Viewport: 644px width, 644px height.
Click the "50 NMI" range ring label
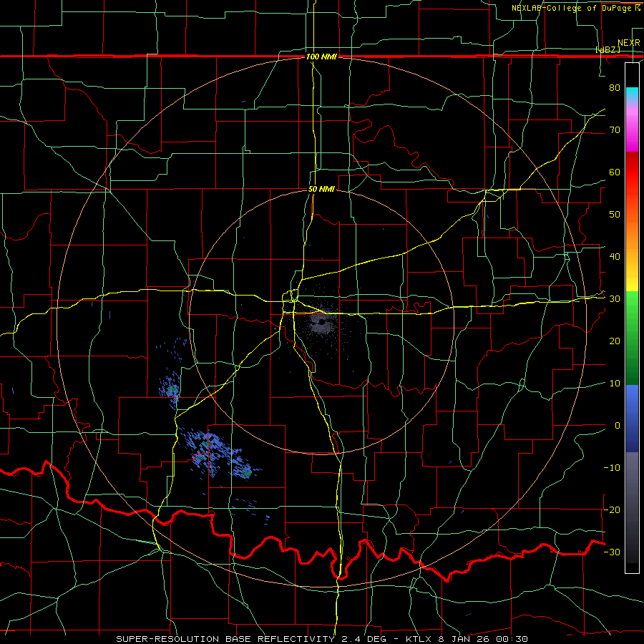pyautogui.click(x=321, y=190)
